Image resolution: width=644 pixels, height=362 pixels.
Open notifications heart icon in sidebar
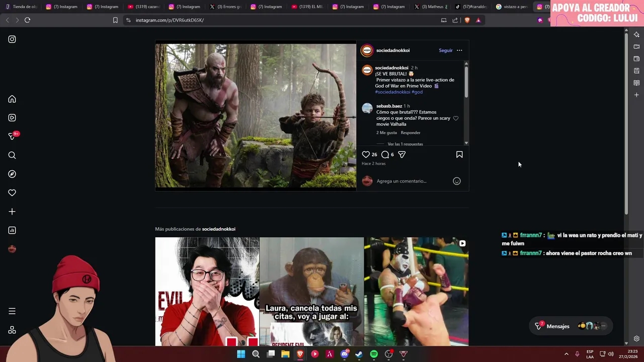(12, 193)
